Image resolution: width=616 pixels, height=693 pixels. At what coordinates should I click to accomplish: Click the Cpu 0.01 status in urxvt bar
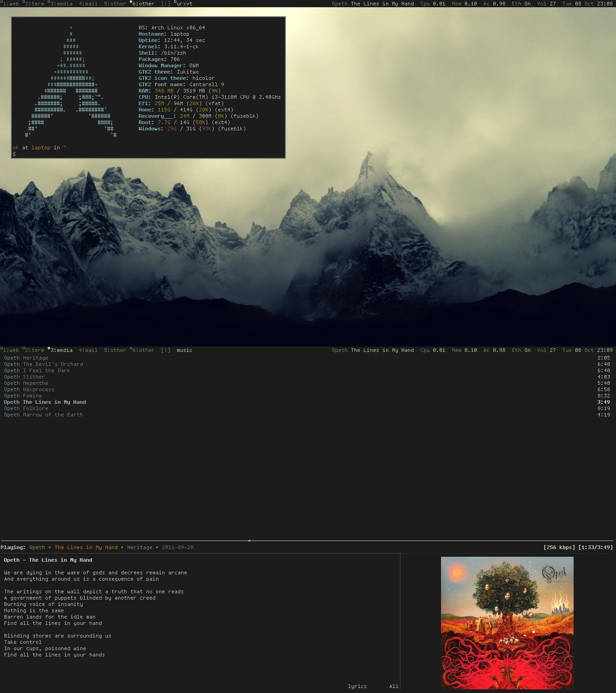pos(433,4)
